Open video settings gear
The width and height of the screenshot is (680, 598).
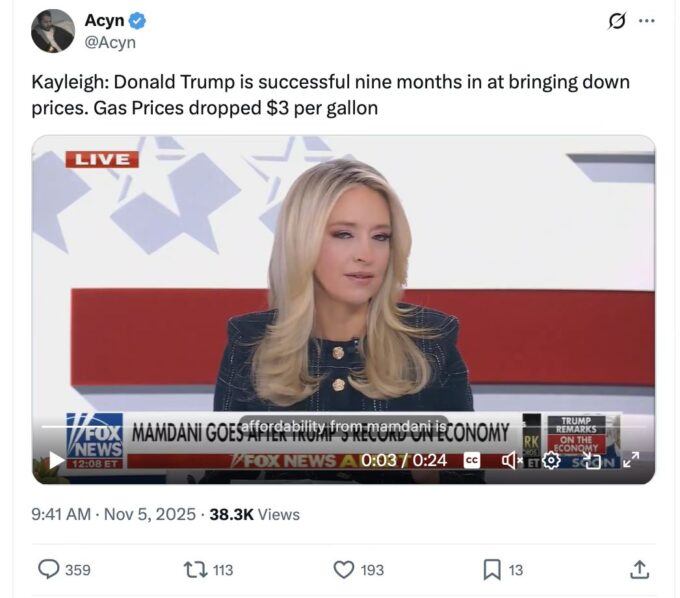[x=551, y=460]
